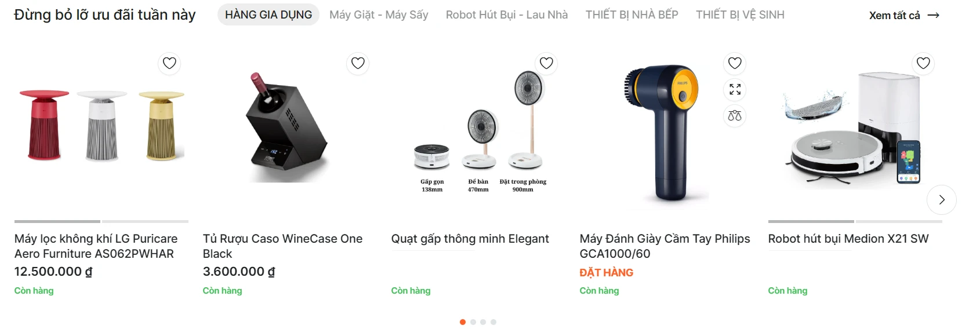Select the HÀNG GIA DỤNG tab
Image resolution: width=980 pixels, height=329 pixels.
pos(268,15)
